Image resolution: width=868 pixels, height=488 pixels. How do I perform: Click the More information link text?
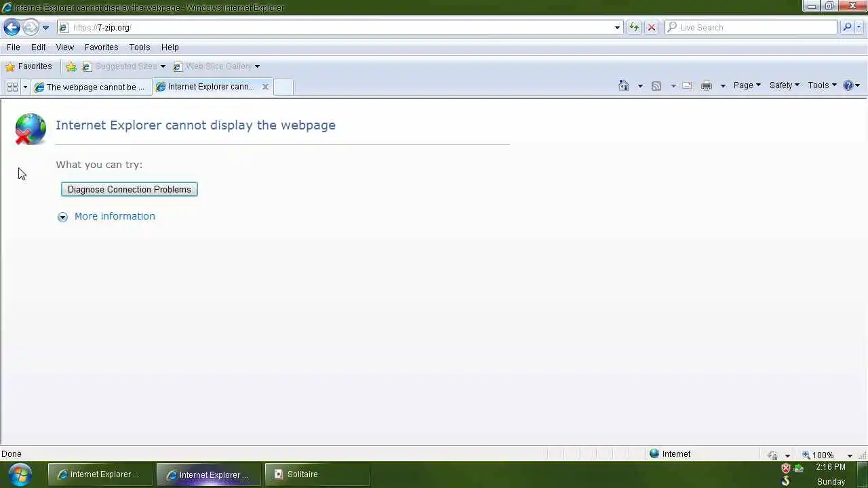(115, 216)
